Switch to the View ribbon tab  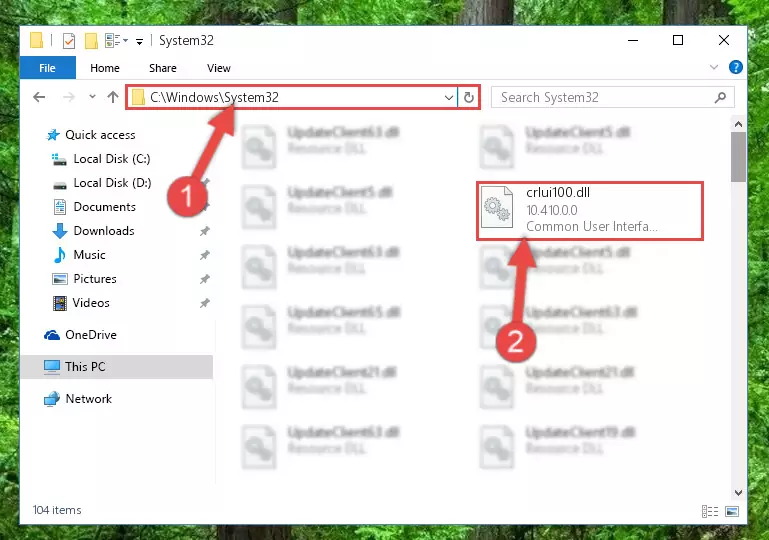coord(219,68)
